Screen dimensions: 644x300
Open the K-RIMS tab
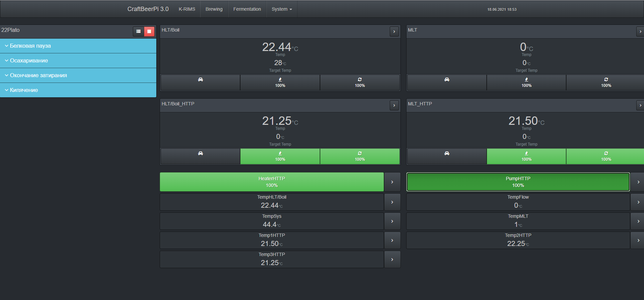[x=187, y=9]
